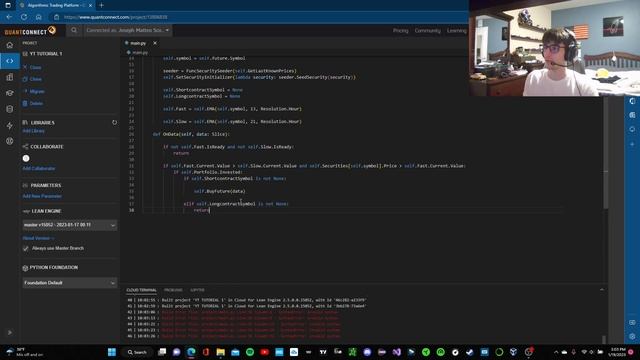640x360 pixels.
Task: Open the Community menu link
Action: pyautogui.click(x=427, y=31)
